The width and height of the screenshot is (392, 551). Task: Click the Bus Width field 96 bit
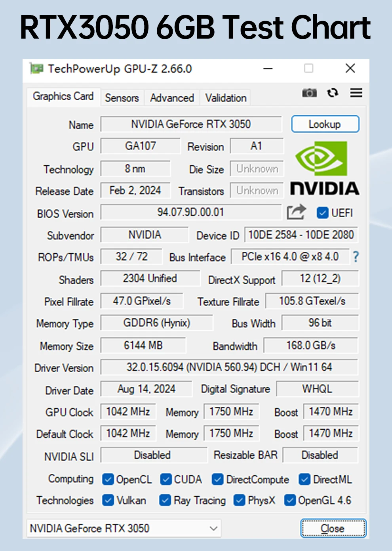[320, 323]
